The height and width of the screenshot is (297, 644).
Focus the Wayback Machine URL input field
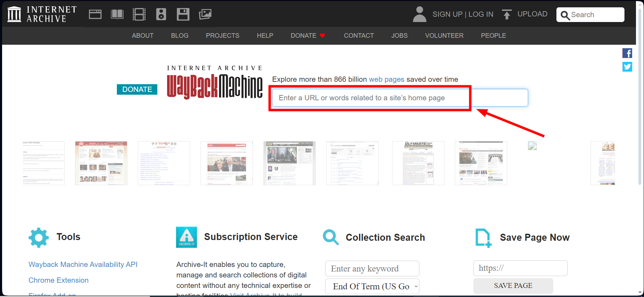click(400, 98)
